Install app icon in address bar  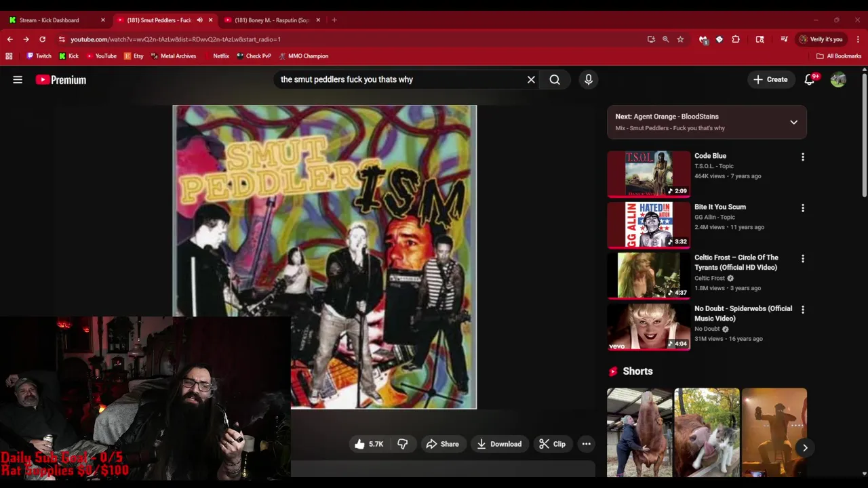[x=652, y=39]
